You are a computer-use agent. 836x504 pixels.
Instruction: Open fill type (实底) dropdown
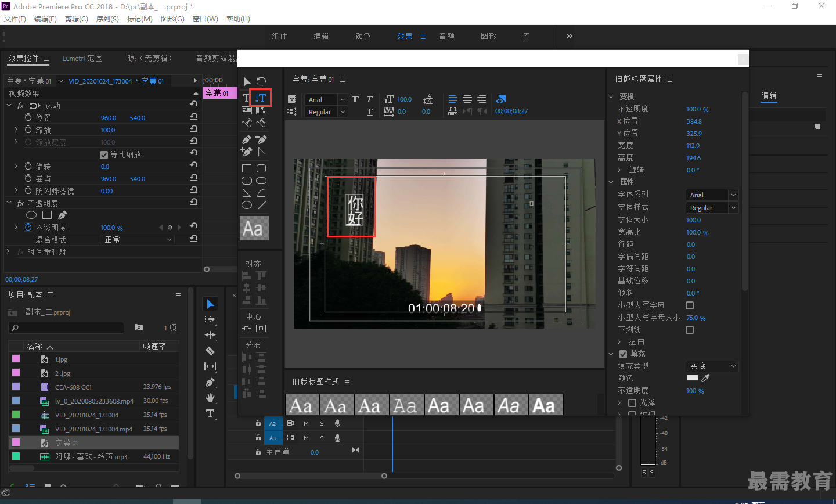tap(712, 366)
